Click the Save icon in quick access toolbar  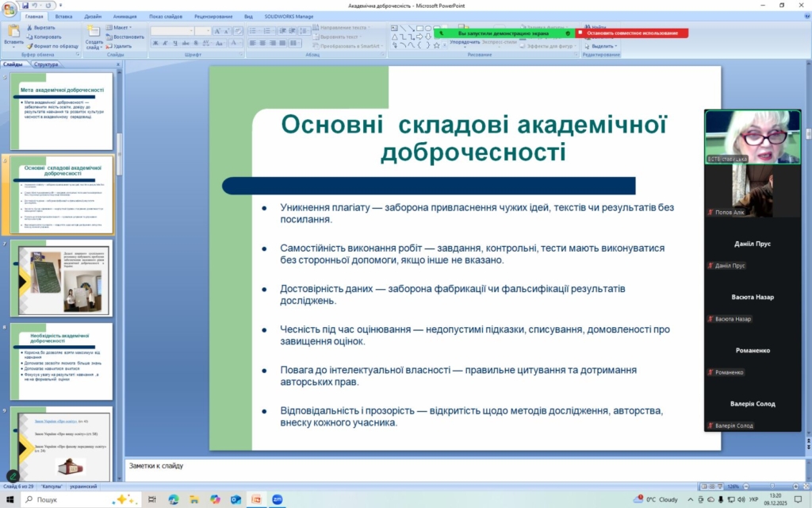point(25,6)
